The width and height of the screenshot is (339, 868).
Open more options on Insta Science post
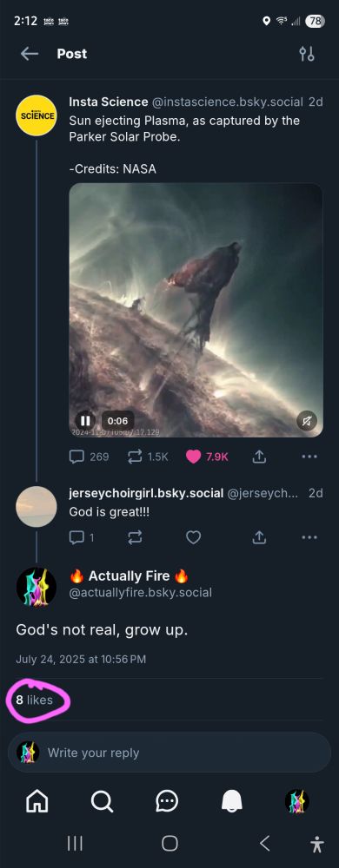click(x=309, y=457)
